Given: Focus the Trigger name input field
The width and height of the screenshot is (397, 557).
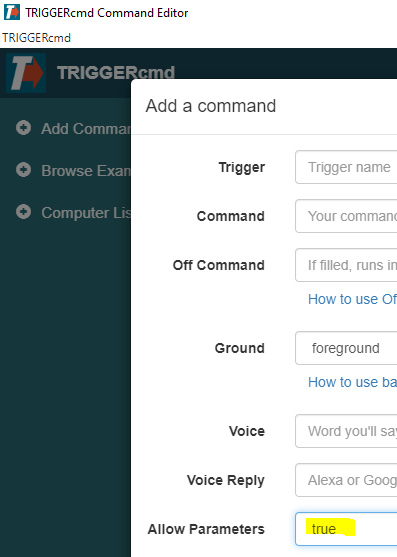Looking at the screenshot, I should [346, 167].
